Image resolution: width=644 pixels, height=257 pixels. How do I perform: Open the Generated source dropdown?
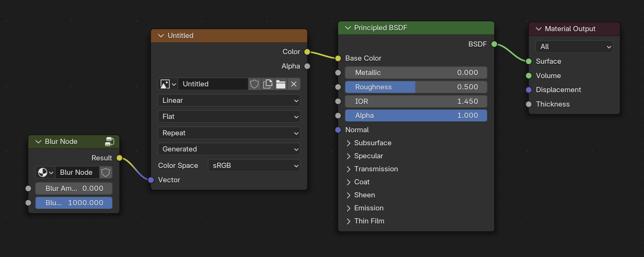click(x=229, y=149)
